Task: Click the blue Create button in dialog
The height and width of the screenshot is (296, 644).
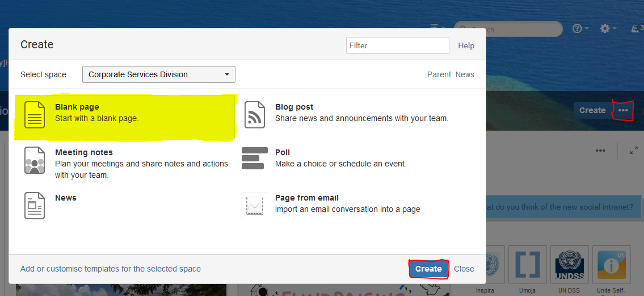Action: [x=428, y=269]
